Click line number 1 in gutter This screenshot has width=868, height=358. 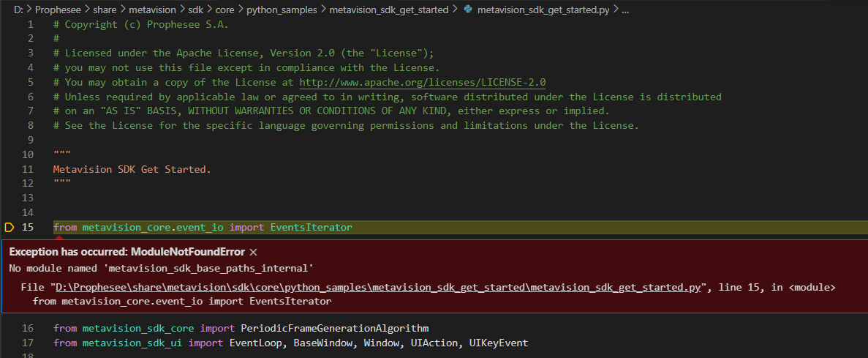point(31,24)
